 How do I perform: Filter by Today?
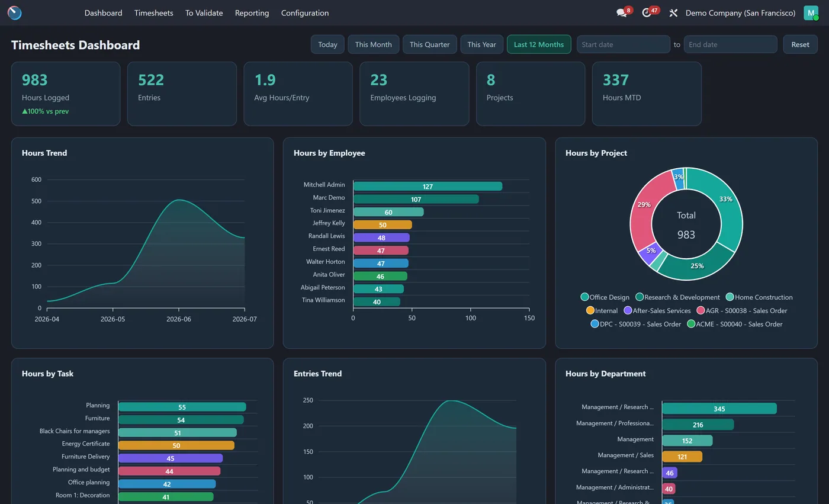coord(327,44)
